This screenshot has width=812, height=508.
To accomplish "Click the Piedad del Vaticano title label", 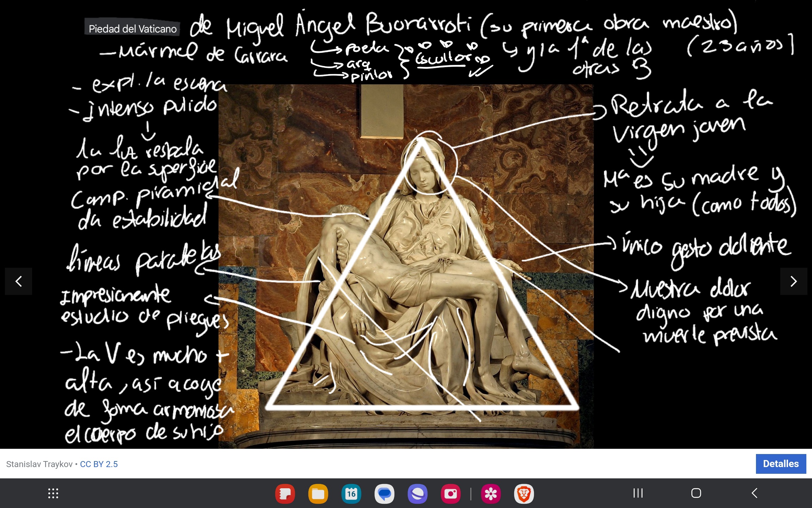I will point(133,29).
